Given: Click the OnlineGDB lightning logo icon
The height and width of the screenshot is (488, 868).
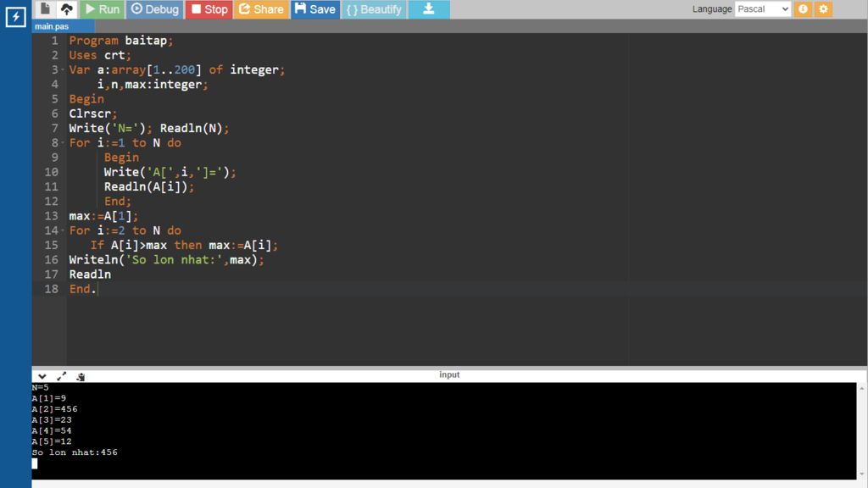Looking at the screenshot, I should click(x=15, y=17).
